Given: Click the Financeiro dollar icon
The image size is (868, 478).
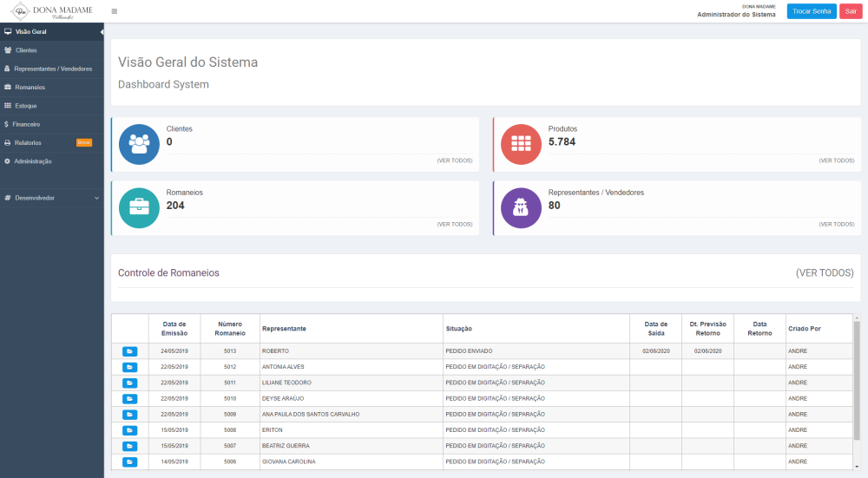Looking at the screenshot, I should coord(6,124).
